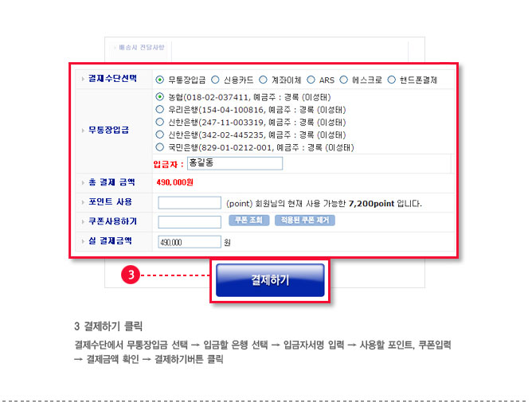Viewport: 532px width, 402px height.
Task: Select 국민은행 829-01-0212-001 account
Action: pyautogui.click(x=159, y=147)
